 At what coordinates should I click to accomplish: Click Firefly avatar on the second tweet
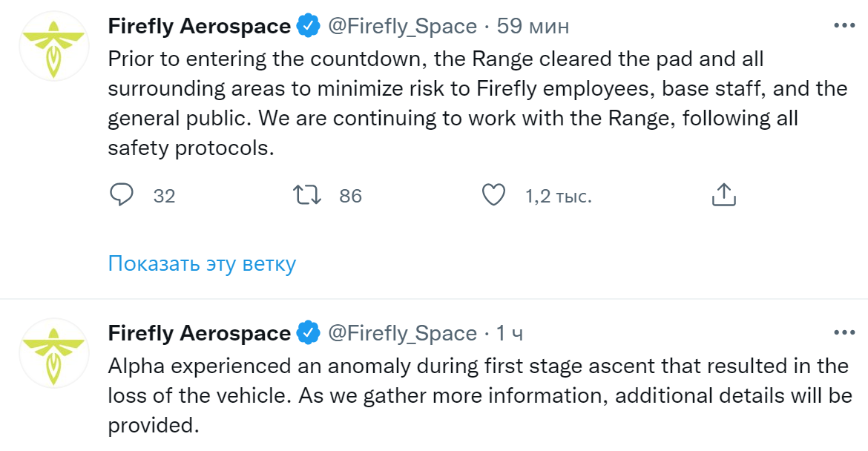click(x=53, y=353)
